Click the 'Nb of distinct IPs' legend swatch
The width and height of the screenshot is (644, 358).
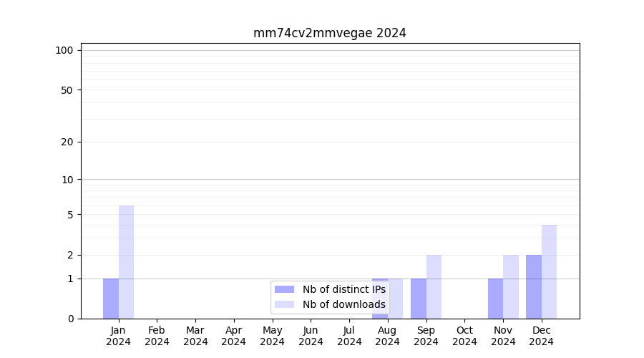coord(284,289)
